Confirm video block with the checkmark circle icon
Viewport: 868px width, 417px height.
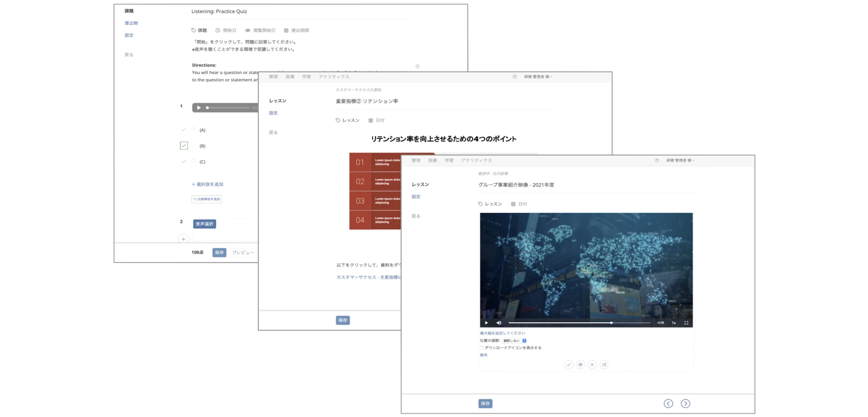(x=568, y=364)
